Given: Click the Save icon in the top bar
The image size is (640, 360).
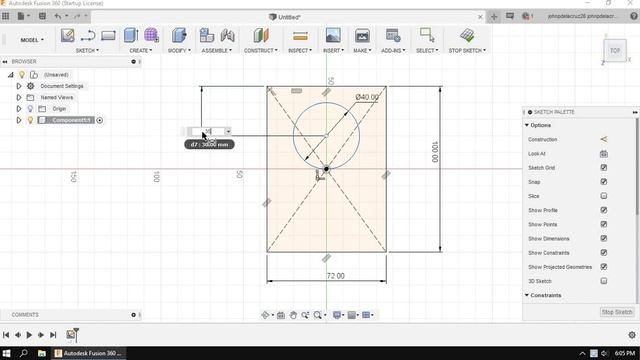Looking at the screenshot, I should tap(42, 16).
